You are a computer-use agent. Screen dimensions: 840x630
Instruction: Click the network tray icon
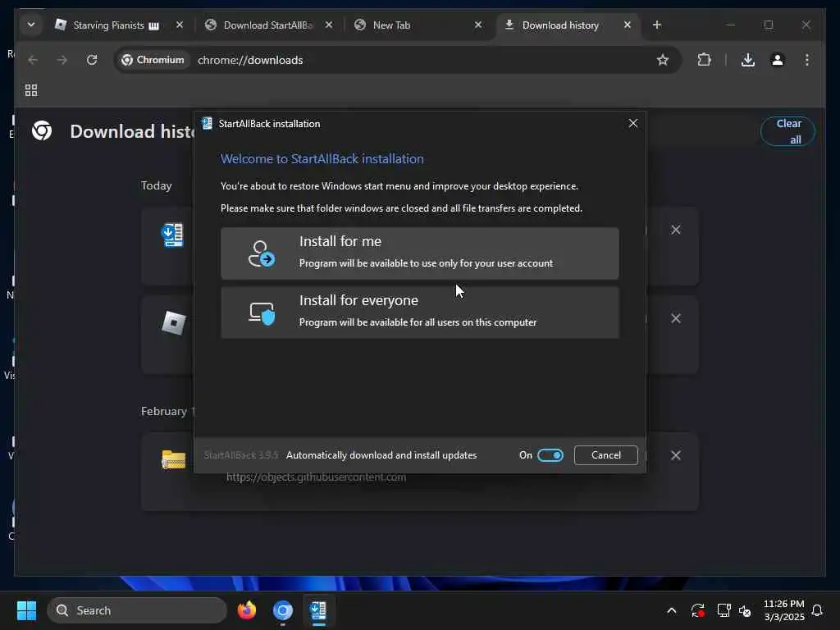click(724, 610)
